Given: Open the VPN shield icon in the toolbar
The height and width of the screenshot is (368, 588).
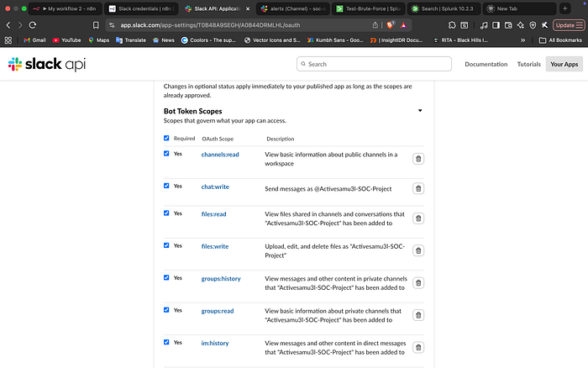Looking at the screenshot, I should point(533,25).
